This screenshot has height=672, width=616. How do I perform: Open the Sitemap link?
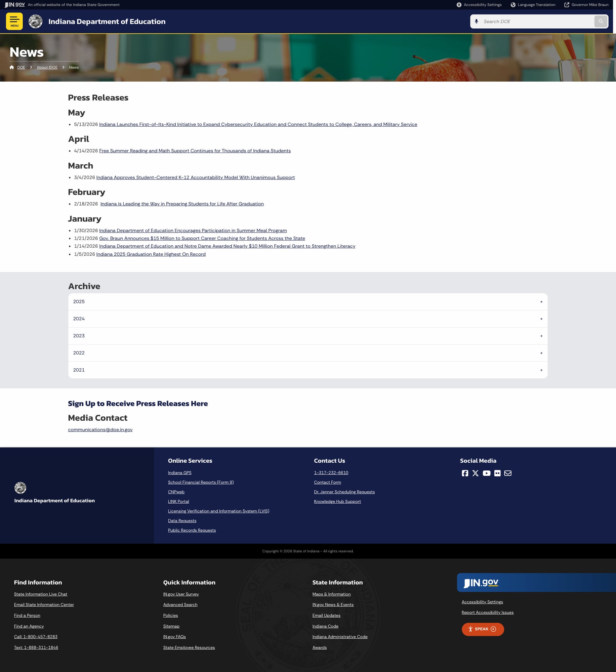pos(171,626)
